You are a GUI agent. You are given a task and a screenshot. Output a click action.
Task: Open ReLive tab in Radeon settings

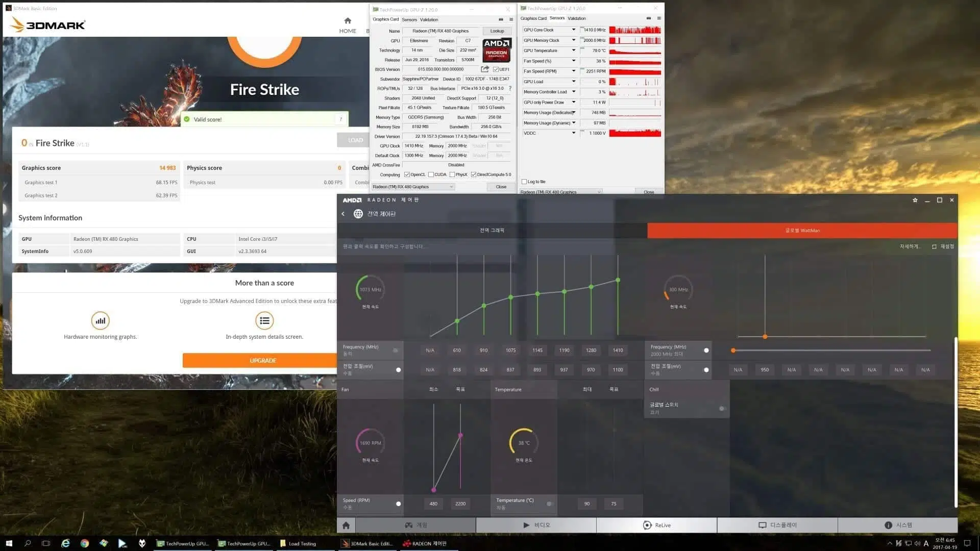(656, 525)
